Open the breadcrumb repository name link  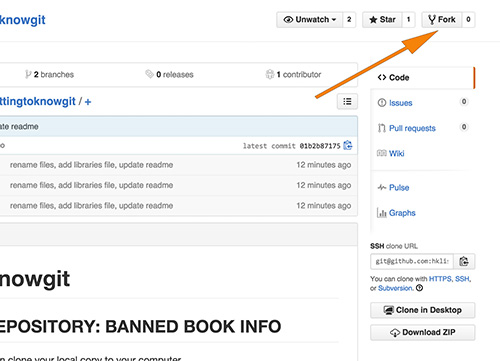[38, 101]
